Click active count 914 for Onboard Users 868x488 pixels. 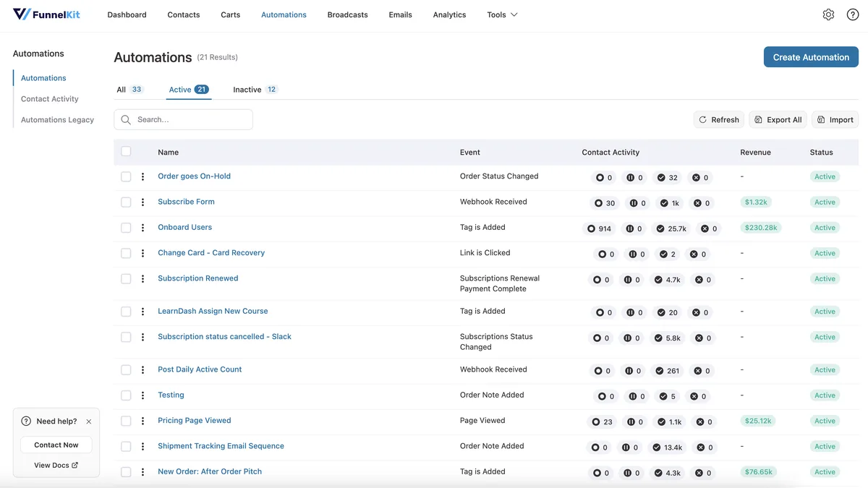tap(599, 228)
